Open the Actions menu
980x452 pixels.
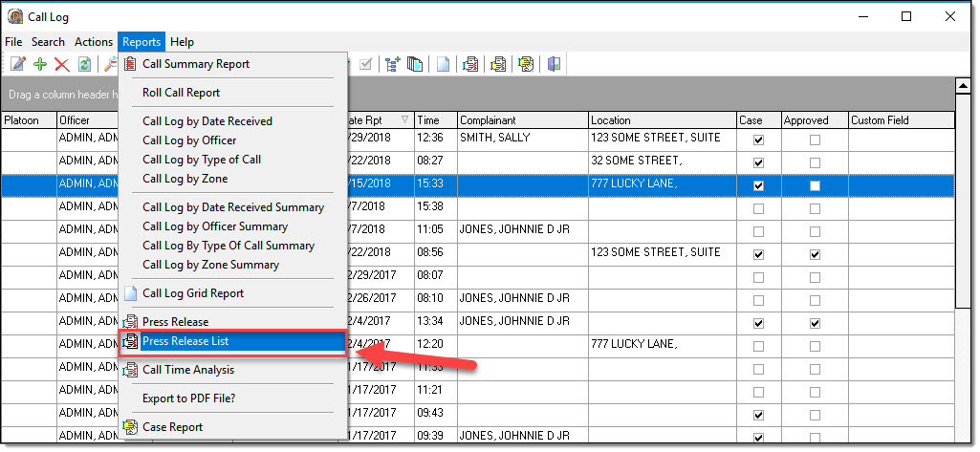(x=94, y=42)
